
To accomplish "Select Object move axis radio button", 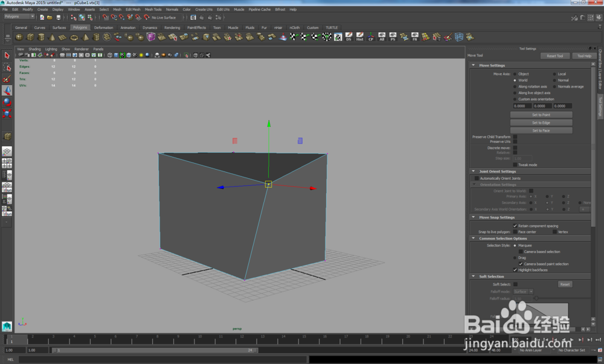I will coord(515,74).
